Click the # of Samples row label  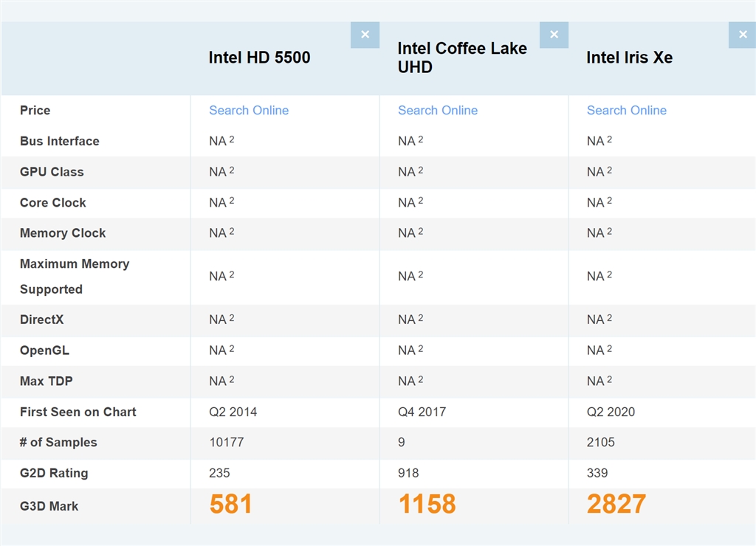[58, 443]
